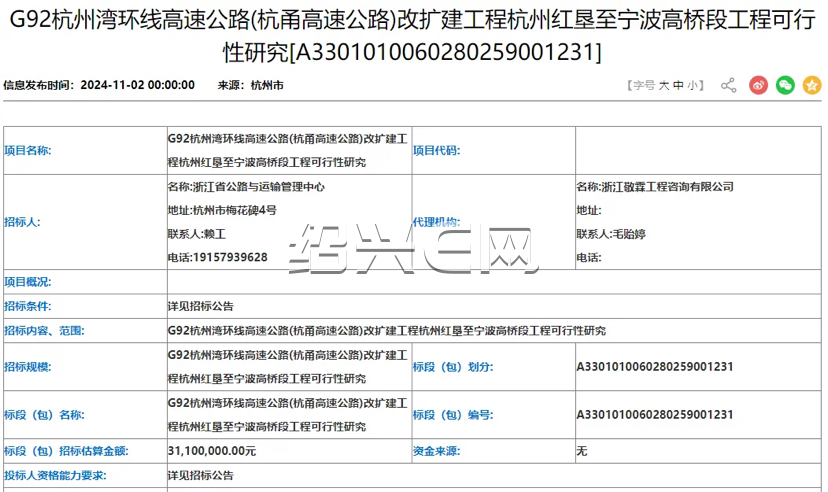Click the orange star favorite icon

click(x=812, y=85)
